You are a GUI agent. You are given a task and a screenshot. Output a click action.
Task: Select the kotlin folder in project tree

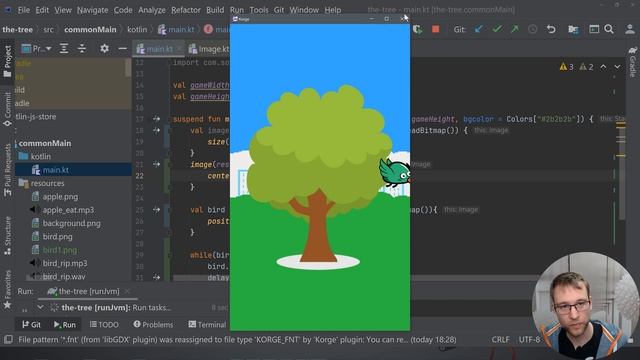click(41, 156)
